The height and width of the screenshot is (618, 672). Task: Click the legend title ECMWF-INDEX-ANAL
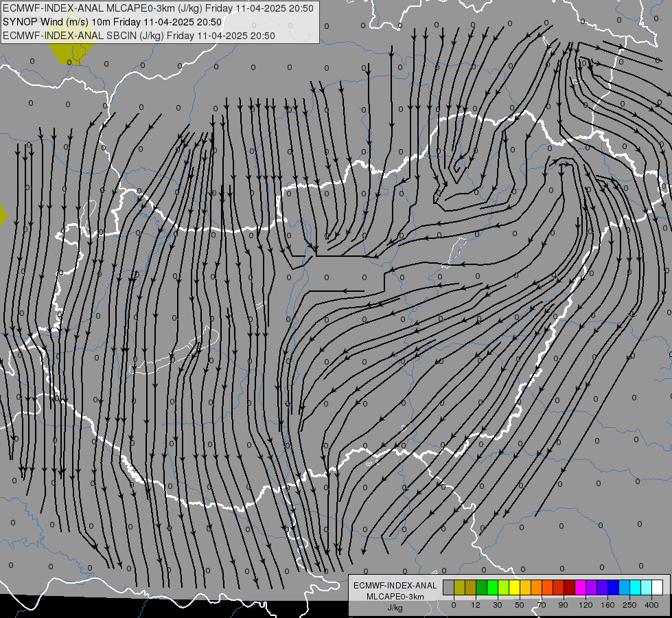[x=395, y=586]
